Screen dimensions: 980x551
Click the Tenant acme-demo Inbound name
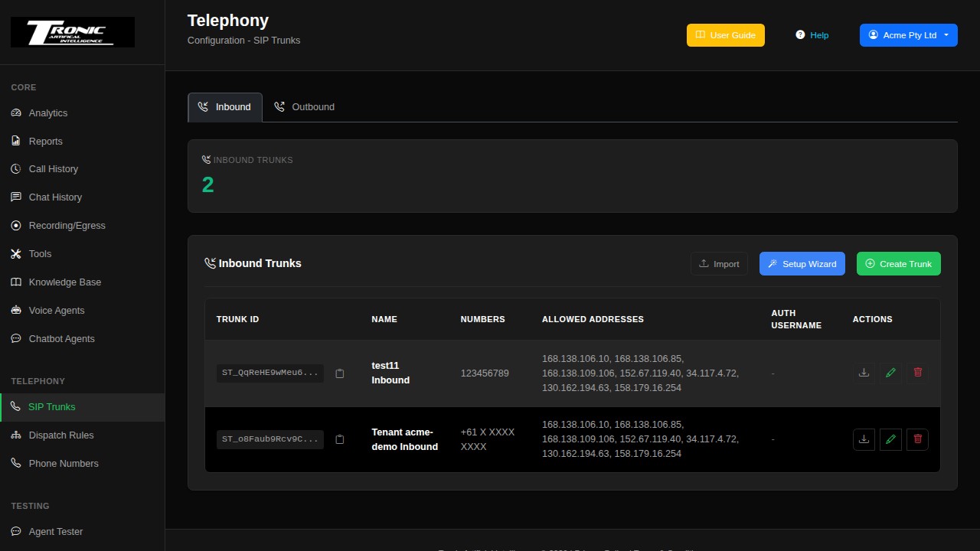point(405,439)
